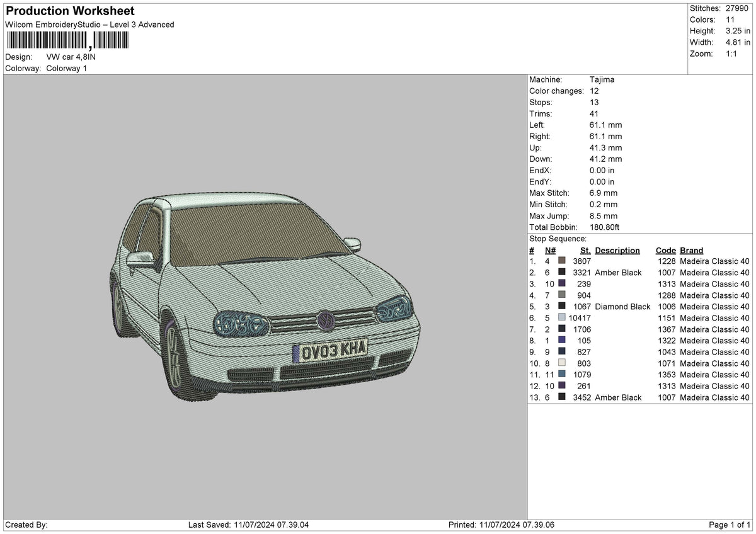Screen dimensions: 756x534
Task: Select the cream swatch for stop 10 (code 1071)
Action: [563, 363]
